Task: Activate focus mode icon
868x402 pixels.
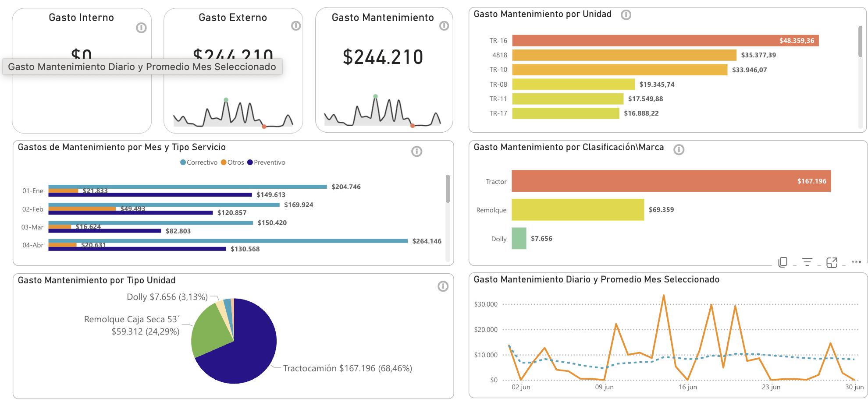Action: [x=832, y=262]
